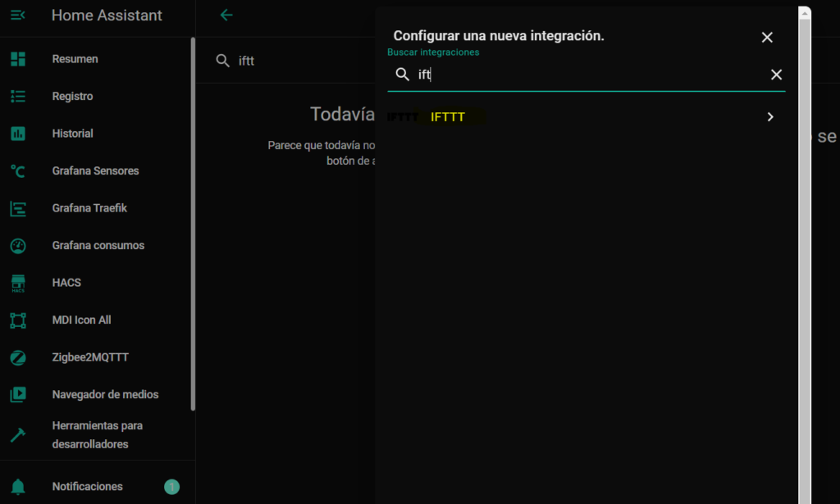Image resolution: width=840 pixels, height=504 pixels.
Task: Click the notification count badge
Action: [x=171, y=486]
